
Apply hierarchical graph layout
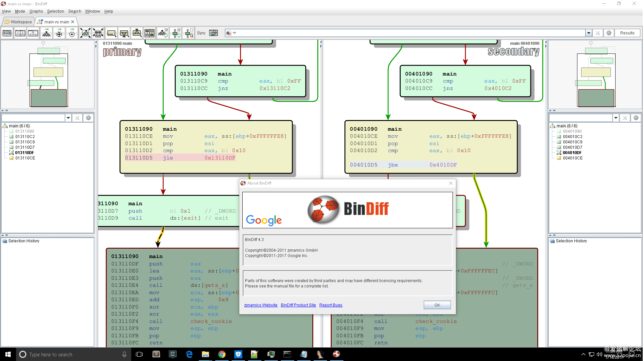pos(47,33)
